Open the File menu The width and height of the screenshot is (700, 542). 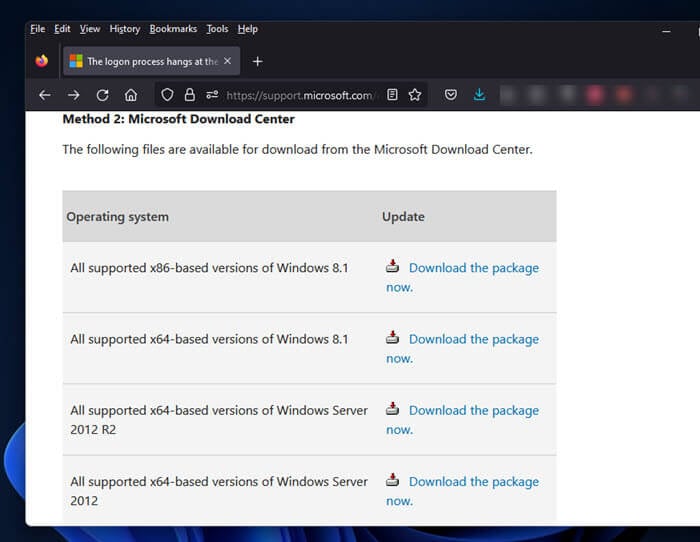(x=38, y=29)
